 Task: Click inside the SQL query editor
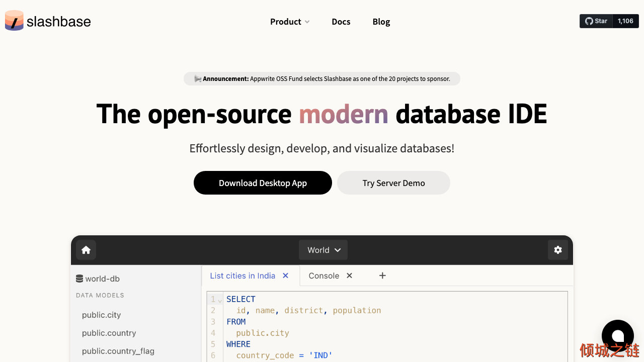[x=387, y=326]
